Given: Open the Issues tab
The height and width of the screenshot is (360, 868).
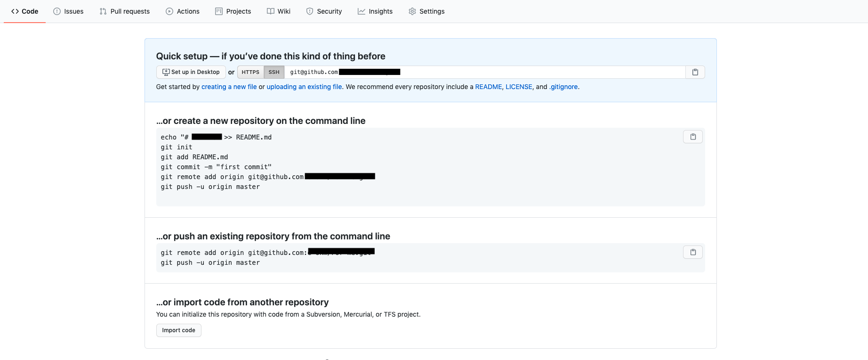Looking at the screenshot, I should click(68, 11).
